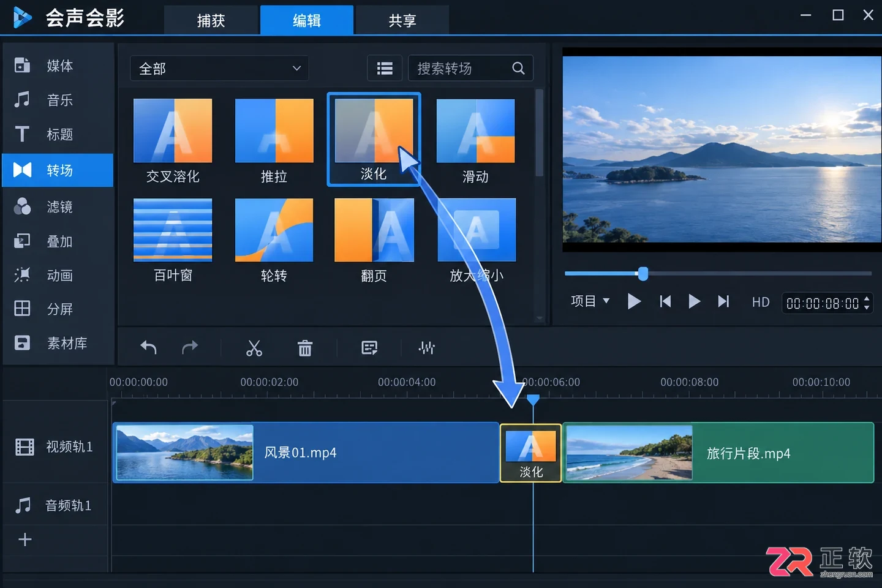Jump to the previous frame button
Screen dimensions: 882x588
point(665,301)
